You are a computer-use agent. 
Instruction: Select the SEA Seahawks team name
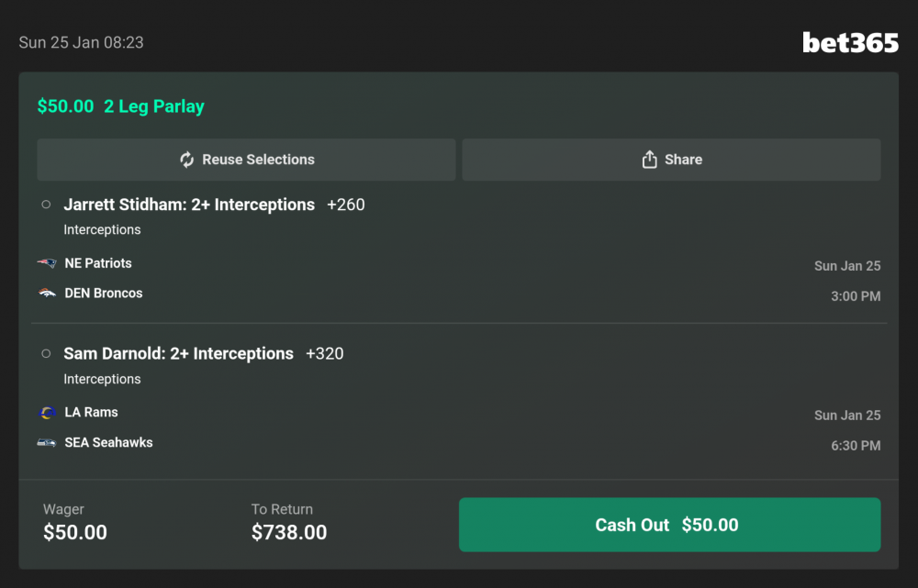point(108,442)
